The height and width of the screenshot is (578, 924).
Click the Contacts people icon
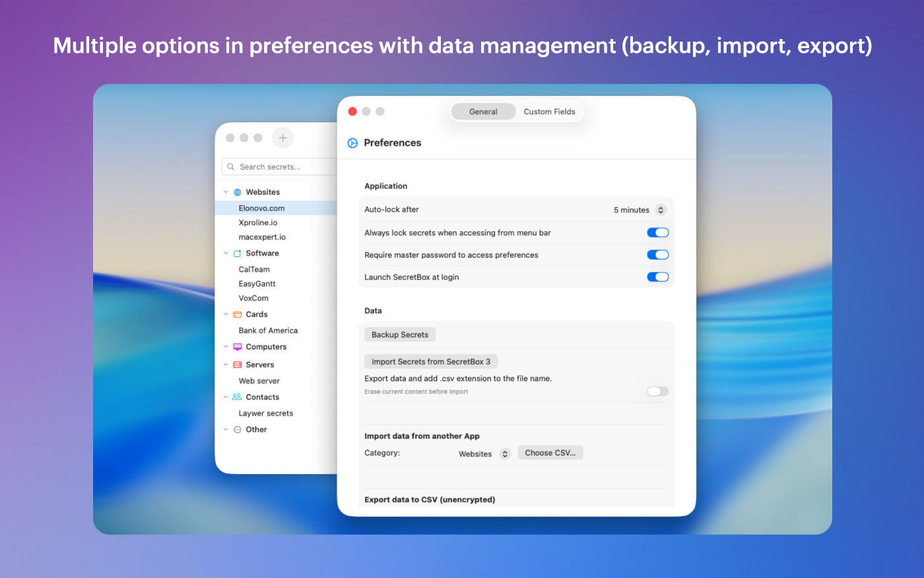click(x=237, y=397)
